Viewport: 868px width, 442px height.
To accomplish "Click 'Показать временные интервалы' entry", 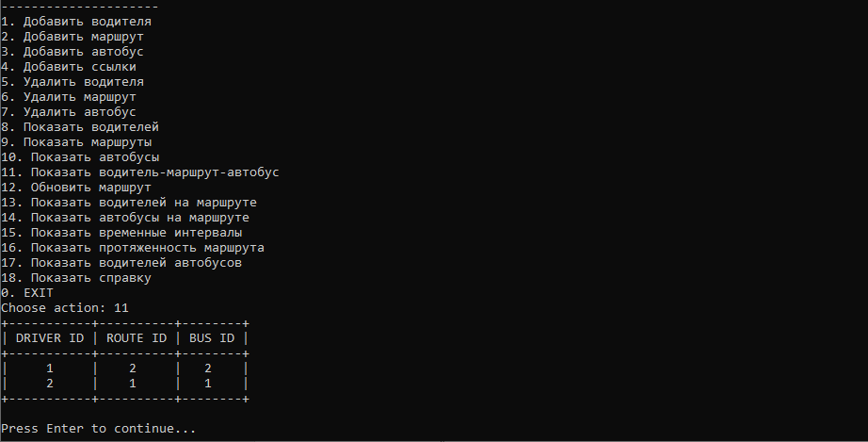I will pyautogui.click(x=121, y=233).
